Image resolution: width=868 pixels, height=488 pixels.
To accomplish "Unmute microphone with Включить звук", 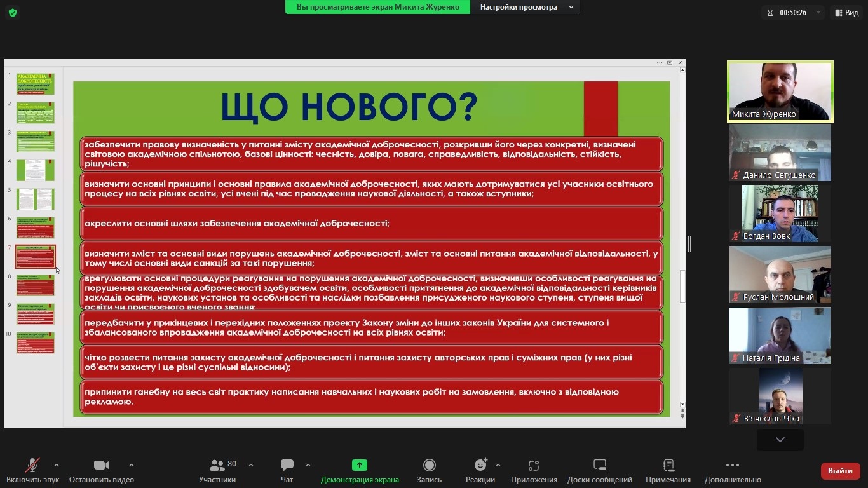I will click(32, 470).
